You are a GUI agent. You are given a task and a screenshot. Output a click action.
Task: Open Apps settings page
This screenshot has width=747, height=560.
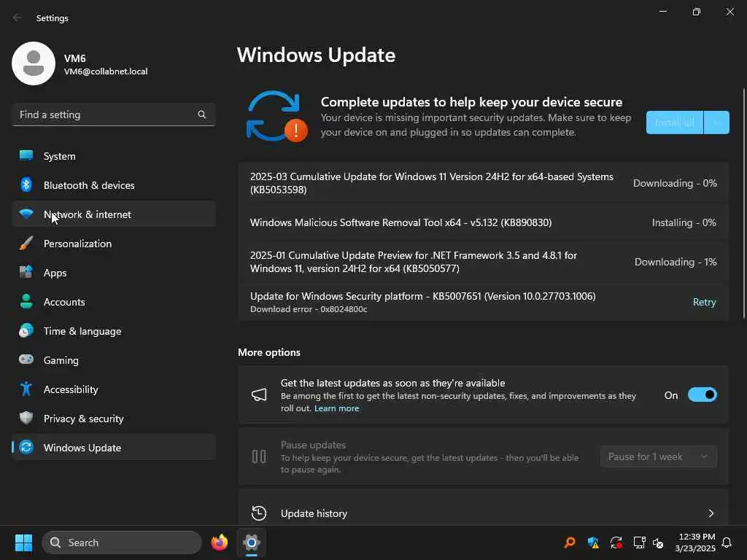point(114,273)
